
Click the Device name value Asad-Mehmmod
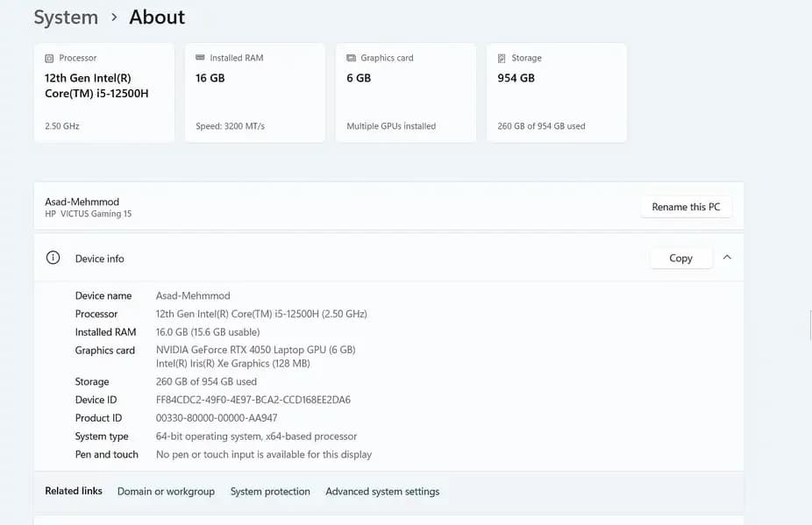coord(193,295)
